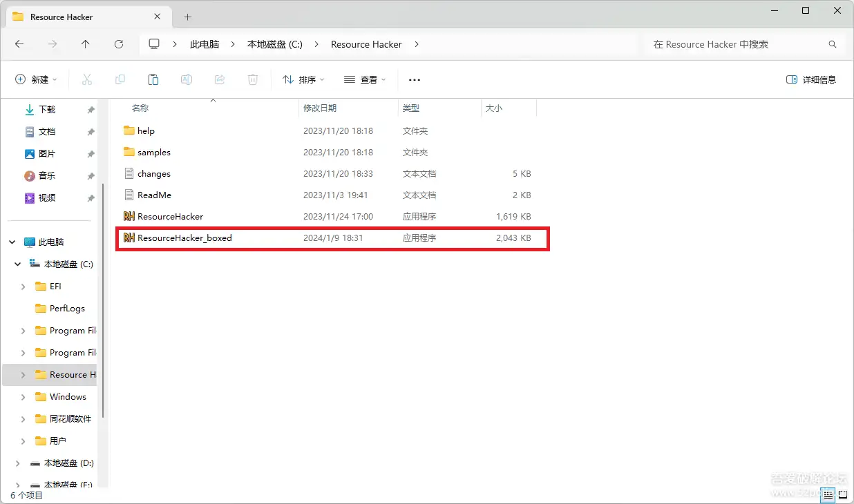
Task: Go back using the back arrow
Action: (19, 44)
